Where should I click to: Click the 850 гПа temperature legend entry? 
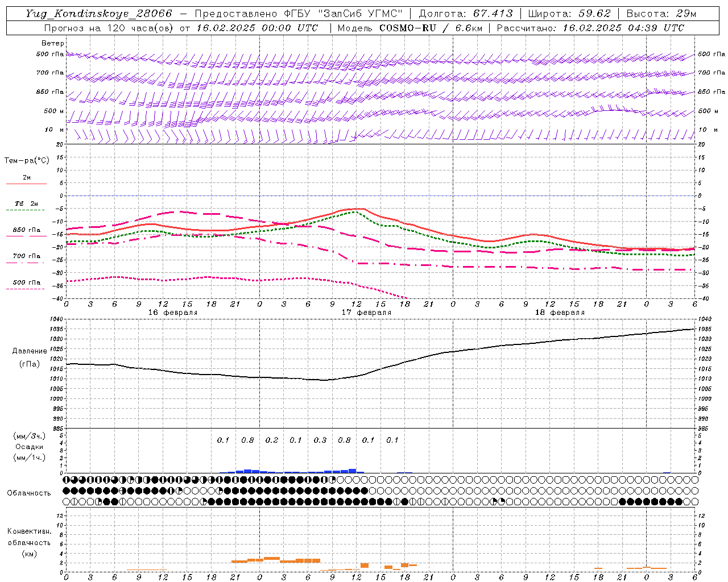pos(26,230)
